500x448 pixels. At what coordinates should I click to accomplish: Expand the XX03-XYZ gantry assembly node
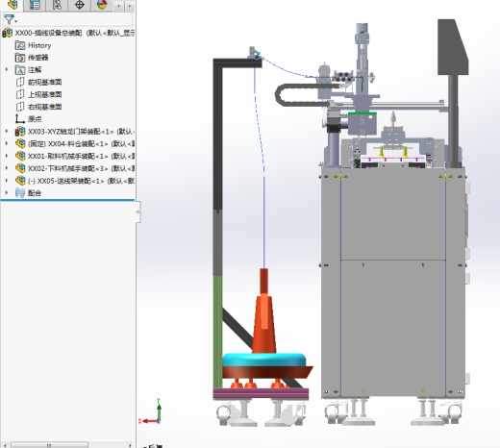(7, 131)
